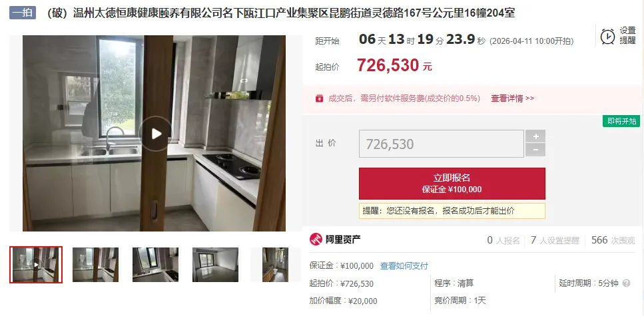Viewport: 644px width, 316px height.
Task: Increase bid with the plus button
Action: point(535,136)
